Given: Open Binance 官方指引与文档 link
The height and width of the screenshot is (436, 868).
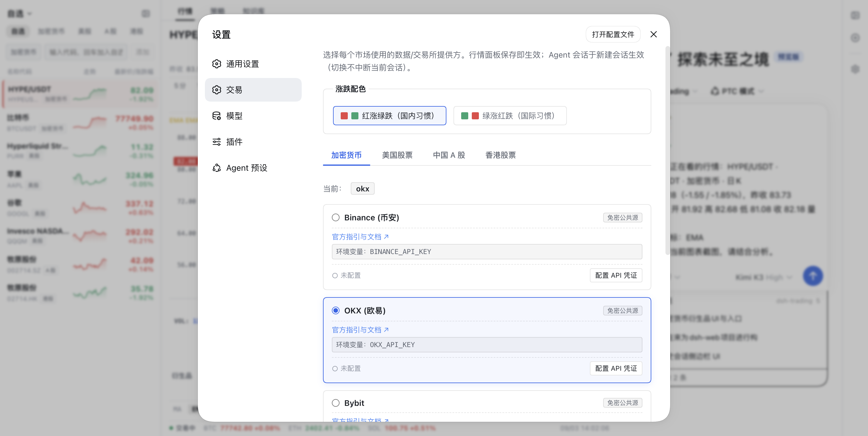Looking at the screenshot, I should pos(360,237).
